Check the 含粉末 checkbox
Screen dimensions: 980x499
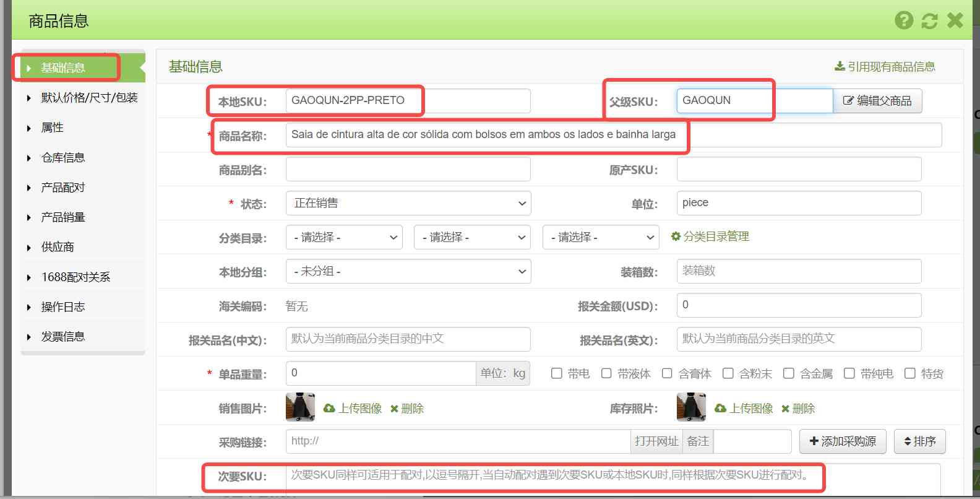pyautogui.click(x=728, y=373)
